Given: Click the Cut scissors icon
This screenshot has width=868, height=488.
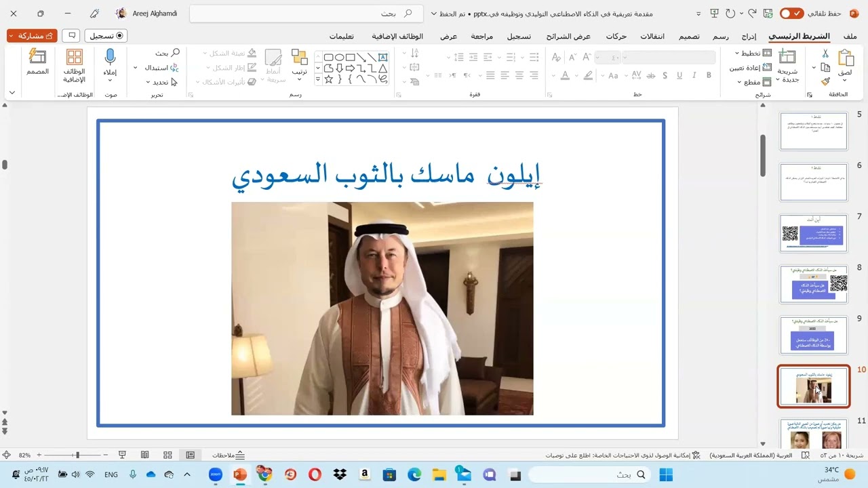Looking at the screenshot, I should click(825, 53).
